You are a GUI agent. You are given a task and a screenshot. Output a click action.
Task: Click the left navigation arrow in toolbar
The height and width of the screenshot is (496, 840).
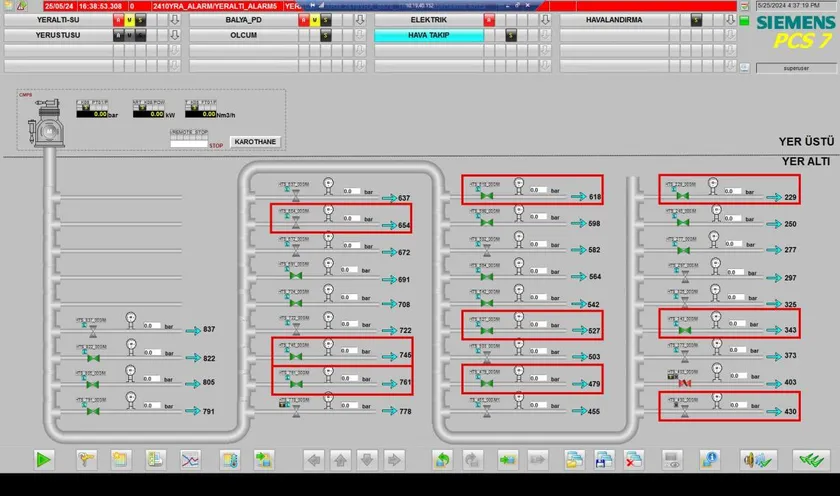point(314,460)
